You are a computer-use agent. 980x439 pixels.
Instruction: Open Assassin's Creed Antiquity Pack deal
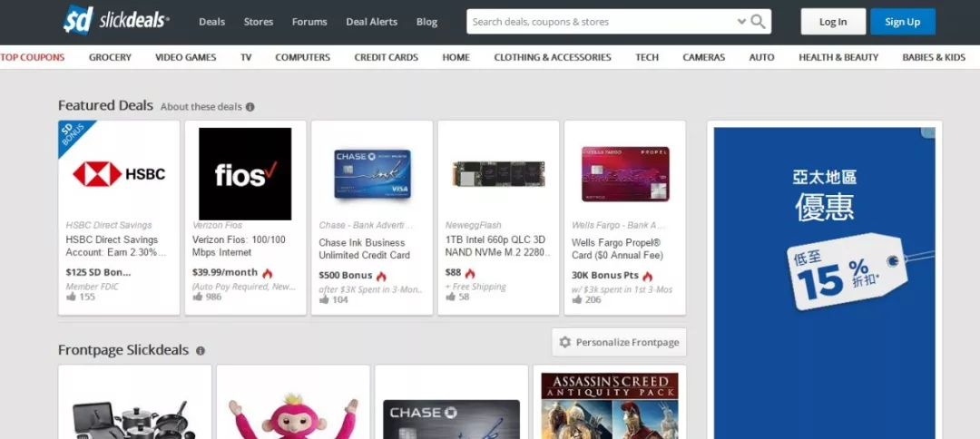click(610, 406)
